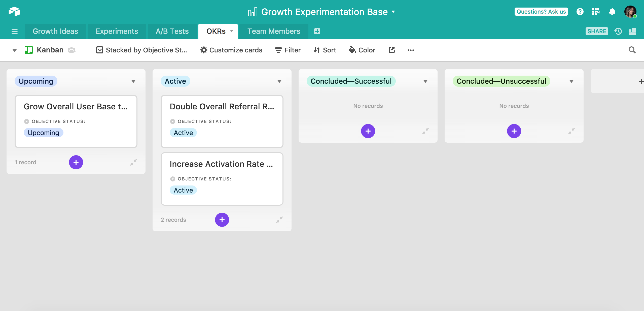Open the Upcoming column dropdown arrow
644x311 pixels.
[x=133, y=81]
